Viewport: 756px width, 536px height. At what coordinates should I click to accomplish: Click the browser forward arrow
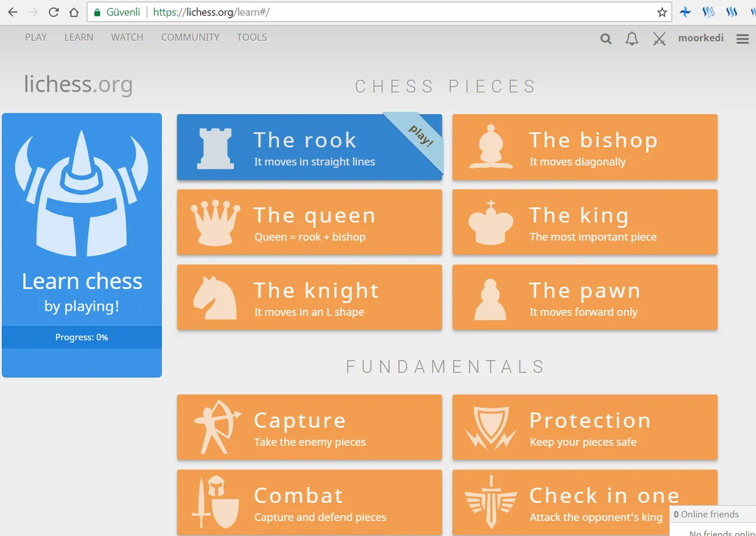[33, 12]
